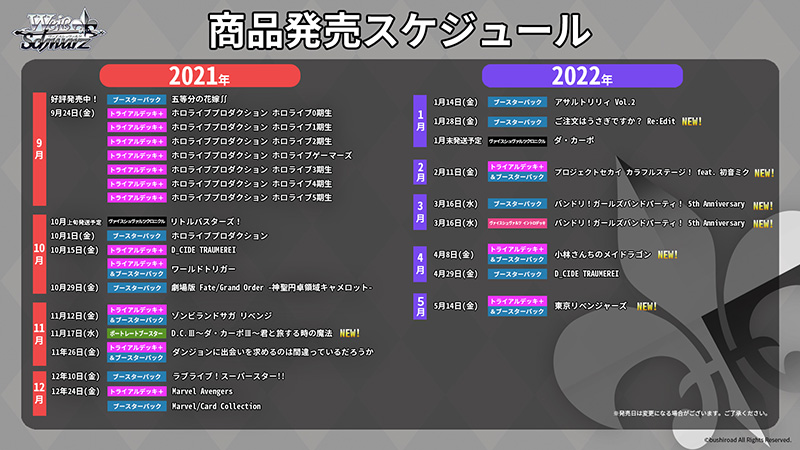Click 小林さんちのメイドラゴン entry
Viewport: 800px width, 450px height.
pyautogui.click(x=603, y=255)
